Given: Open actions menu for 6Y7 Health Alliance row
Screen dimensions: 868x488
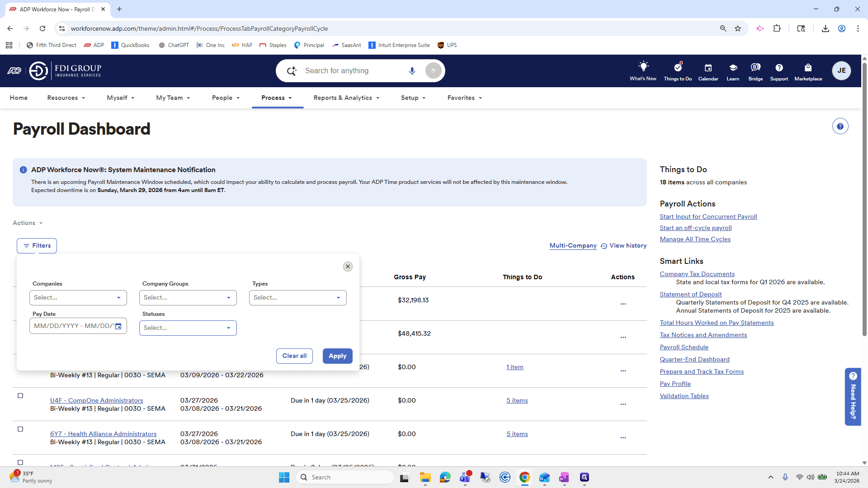Looking at the screenshot, I should (x=623, y=437).
